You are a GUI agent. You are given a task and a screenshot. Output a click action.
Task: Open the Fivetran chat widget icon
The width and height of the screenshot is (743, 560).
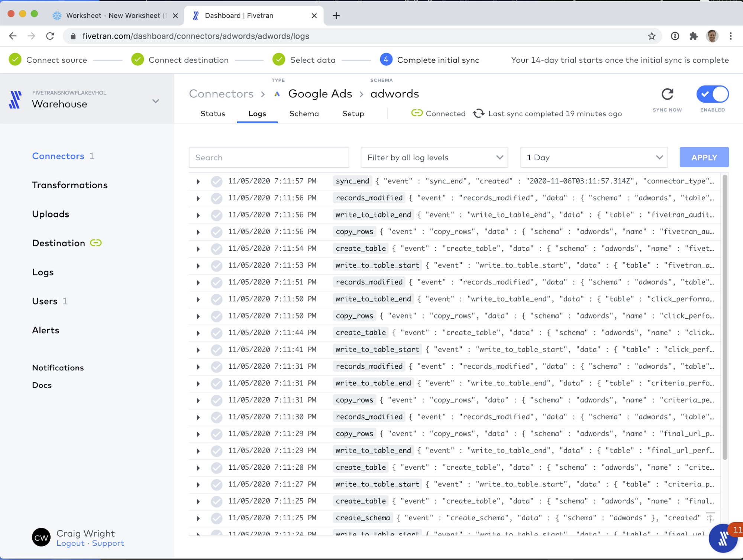[x=723, y=538]
